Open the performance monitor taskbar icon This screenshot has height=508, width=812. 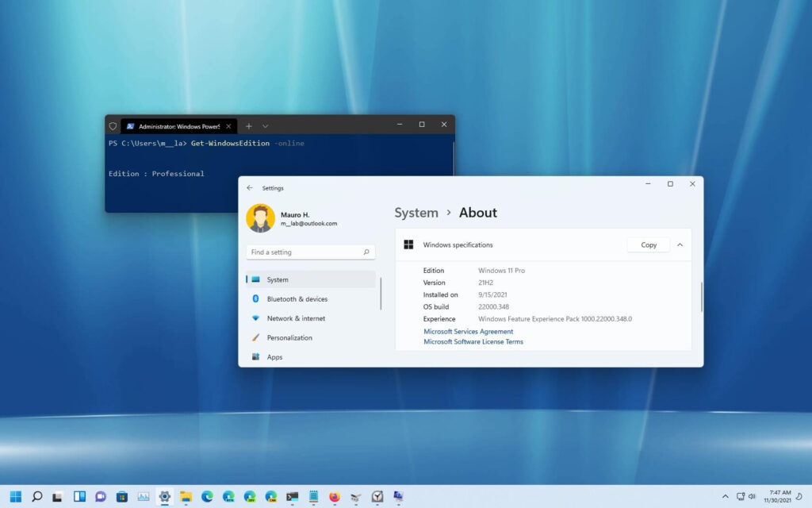tap(144, 497)
